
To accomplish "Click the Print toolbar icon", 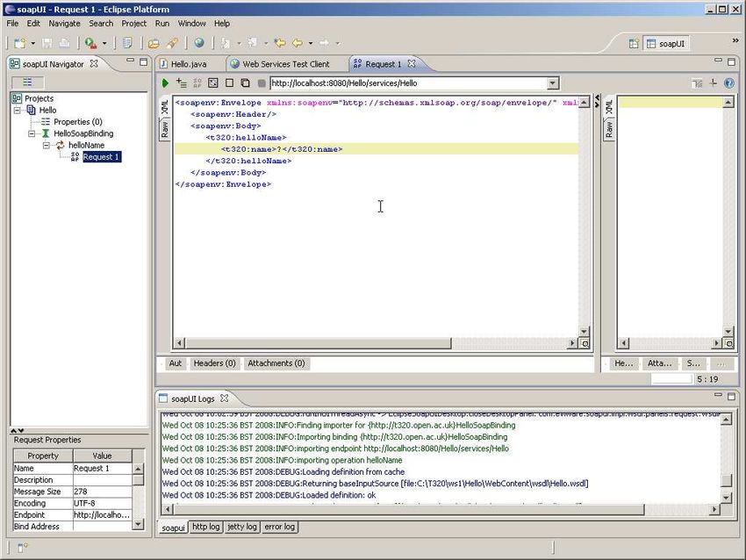I will pyautogui.click(x=64, y=43).
